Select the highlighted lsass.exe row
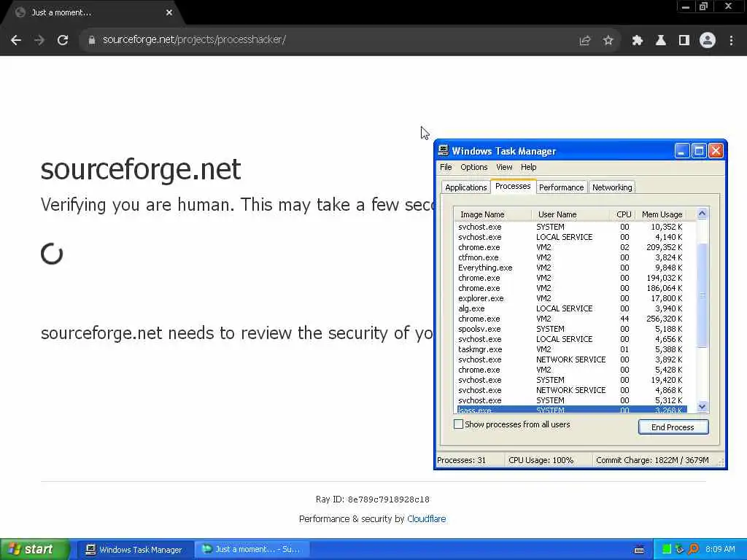 (572, 410)
